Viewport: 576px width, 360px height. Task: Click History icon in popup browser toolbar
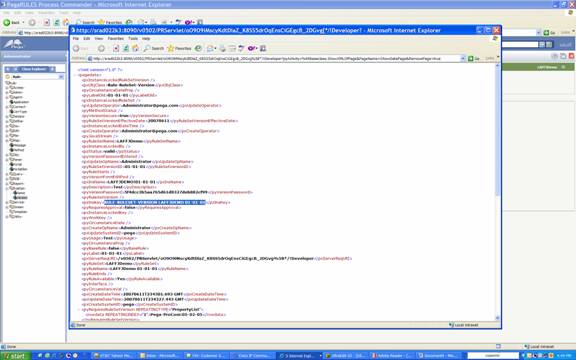(198, 48)
